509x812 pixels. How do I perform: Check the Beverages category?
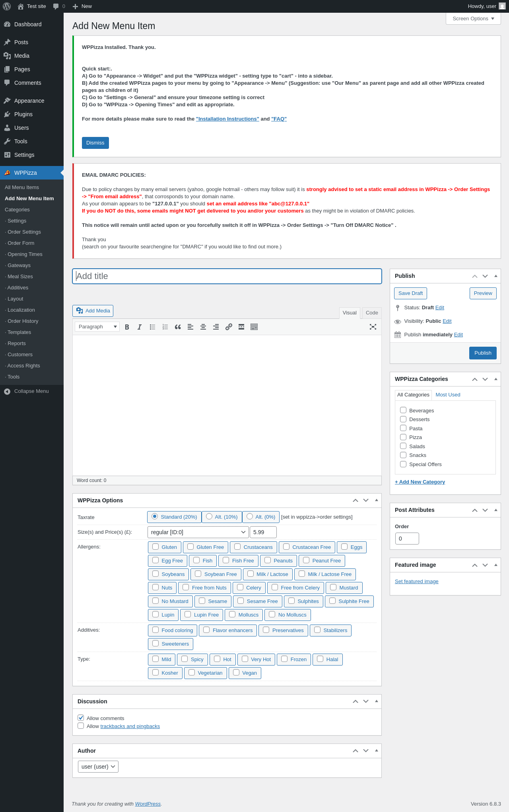[403, 410]
